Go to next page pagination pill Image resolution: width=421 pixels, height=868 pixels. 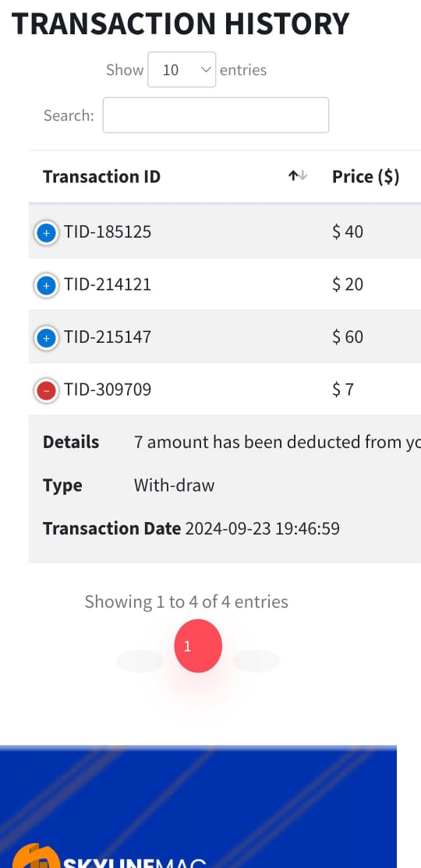tap(256, 661)
